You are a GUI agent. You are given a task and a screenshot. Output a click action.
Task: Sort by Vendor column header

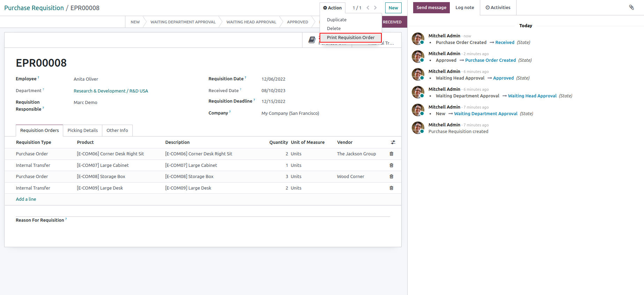click(345, 142)
